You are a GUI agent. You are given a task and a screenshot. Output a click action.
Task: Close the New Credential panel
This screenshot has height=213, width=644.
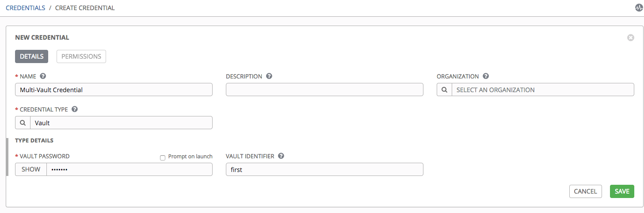point(631,38)
